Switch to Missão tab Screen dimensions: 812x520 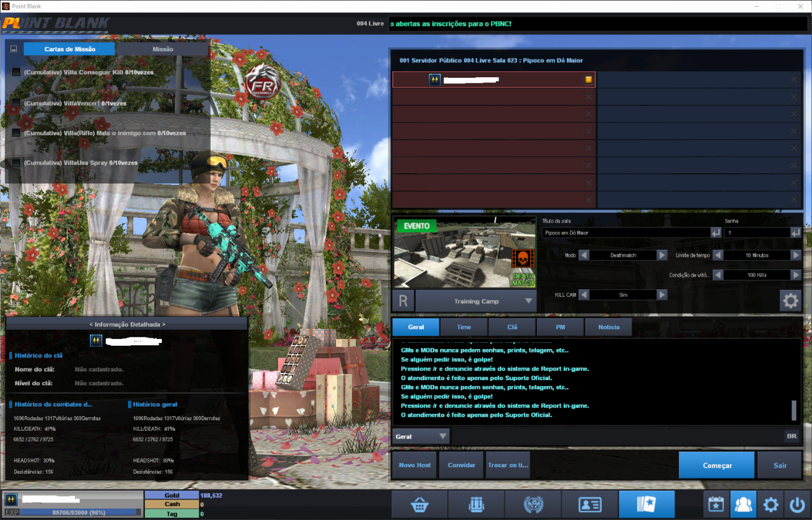point(163,49)
